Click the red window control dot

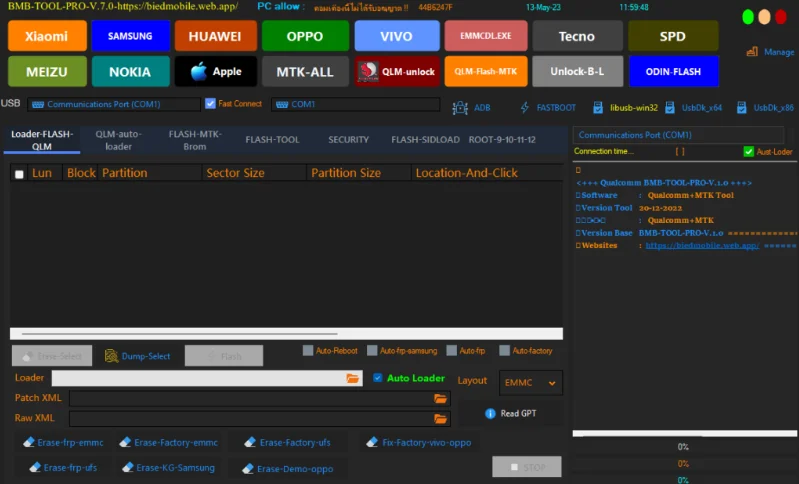(781, 17)
